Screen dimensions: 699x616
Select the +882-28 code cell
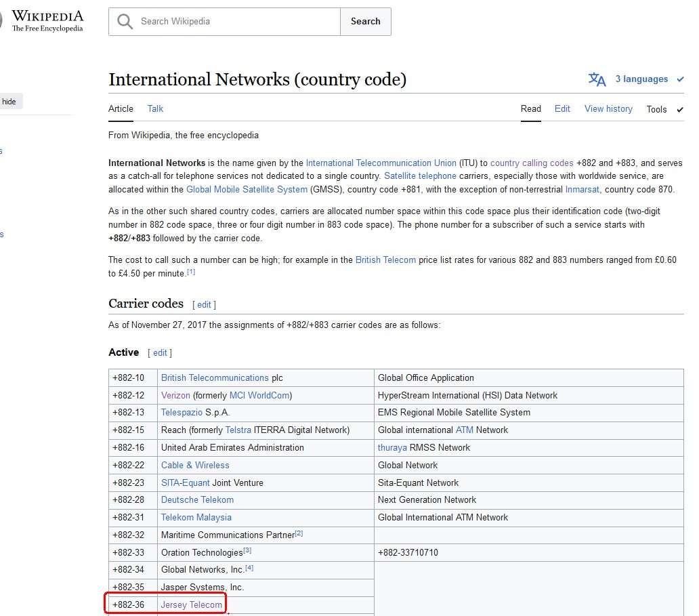coord(133,500)
